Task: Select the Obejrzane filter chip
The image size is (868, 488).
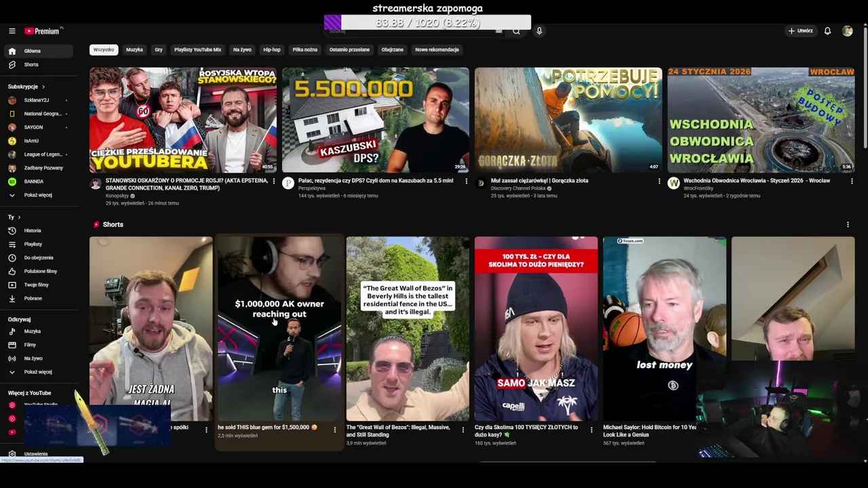Action: pos(392,49)
